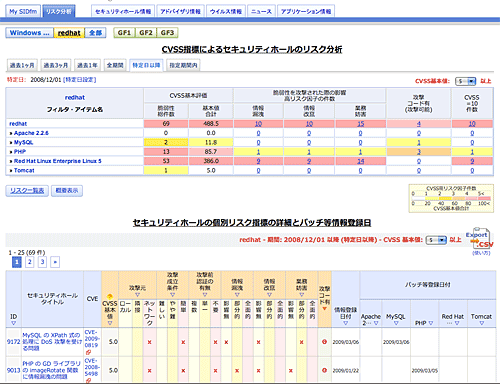Open the Apache 2.2.6 item link
The height and width of the screenshot is (384, 500).
31,133
